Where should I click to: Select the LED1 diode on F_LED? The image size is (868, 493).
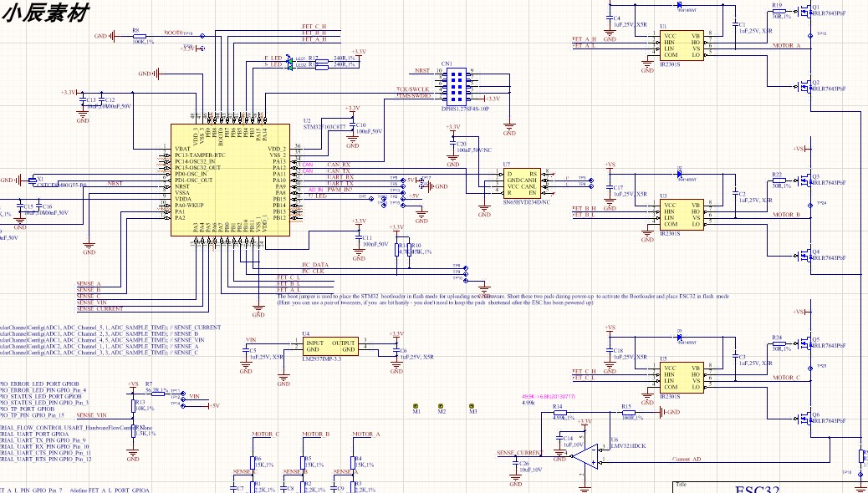point(289,58)
